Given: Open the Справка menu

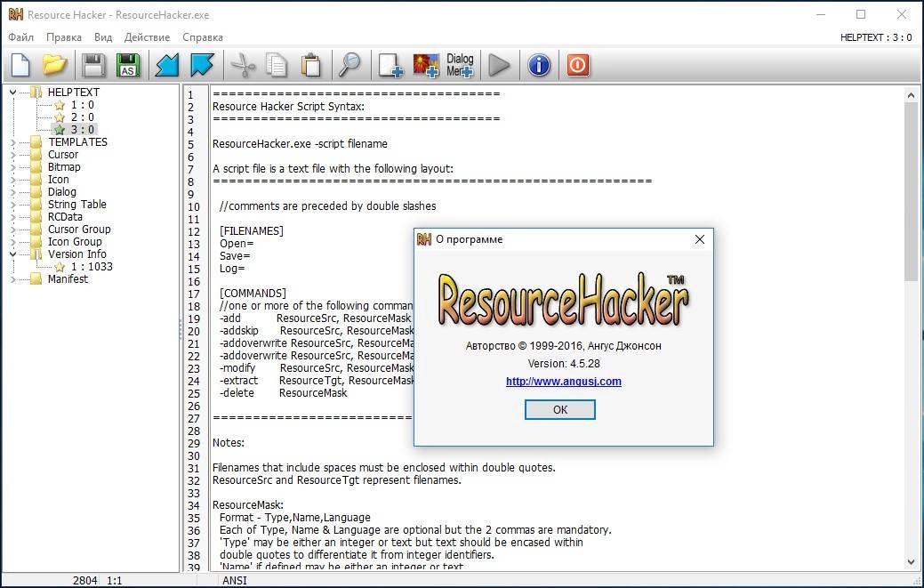Looking at the screenshot, I should (x=203, y=37).
